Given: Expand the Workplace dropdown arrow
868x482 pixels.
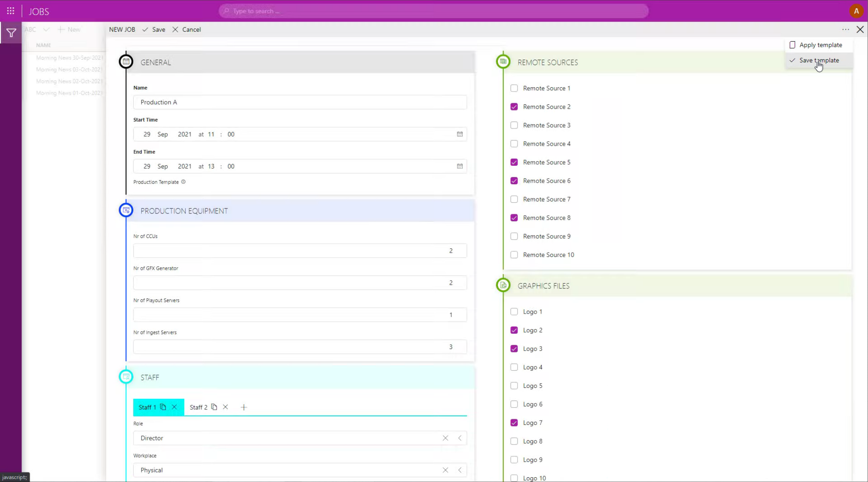Looking at the screenshot, I should [460, 470].
